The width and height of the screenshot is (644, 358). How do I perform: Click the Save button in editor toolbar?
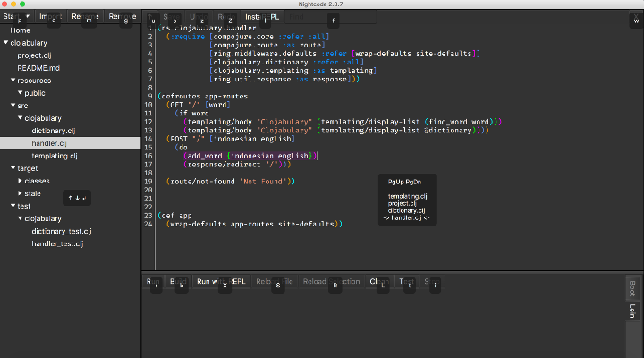171,17
